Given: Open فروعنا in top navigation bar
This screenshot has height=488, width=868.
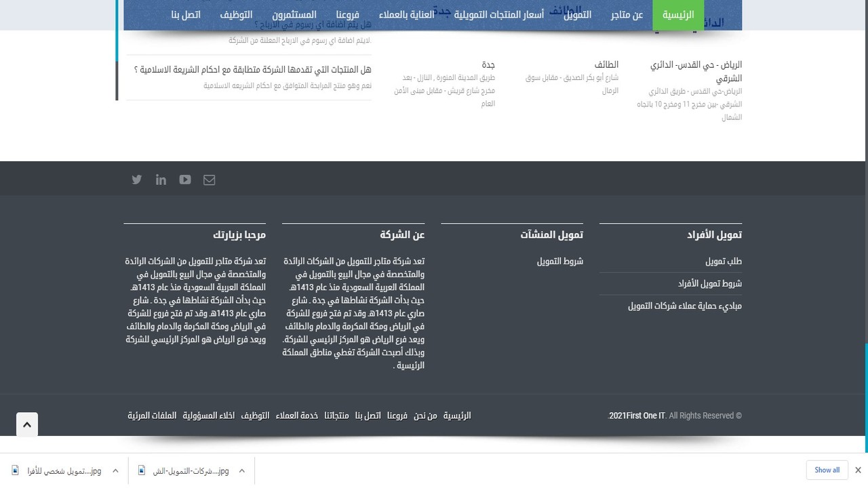Looking at the screenshot, I should click(348, 14).
